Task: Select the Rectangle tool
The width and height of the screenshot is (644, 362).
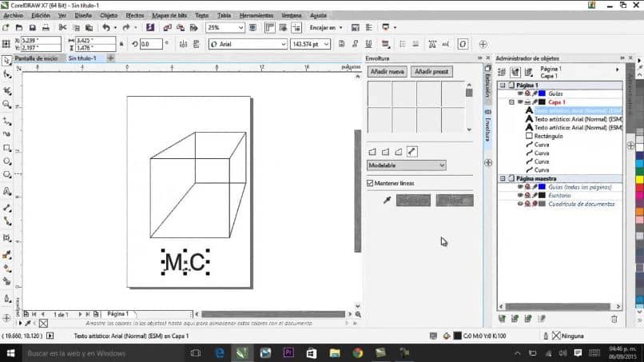Action: pyautogui.click(x=6, y=148)
